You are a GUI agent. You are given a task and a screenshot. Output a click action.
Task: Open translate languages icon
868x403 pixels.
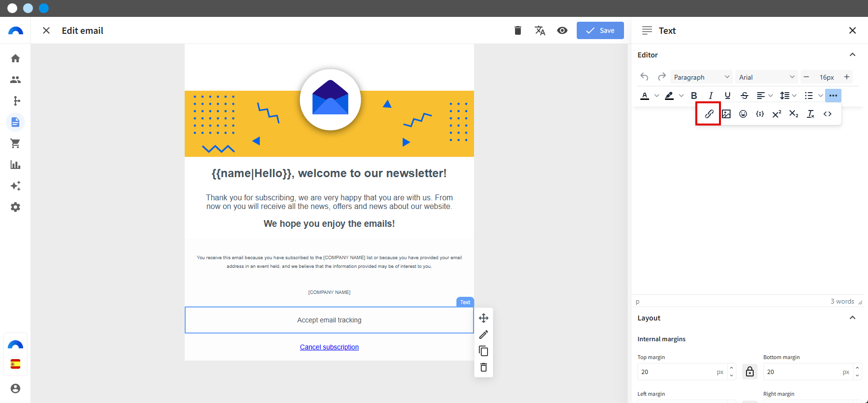[x=540, y=30]
